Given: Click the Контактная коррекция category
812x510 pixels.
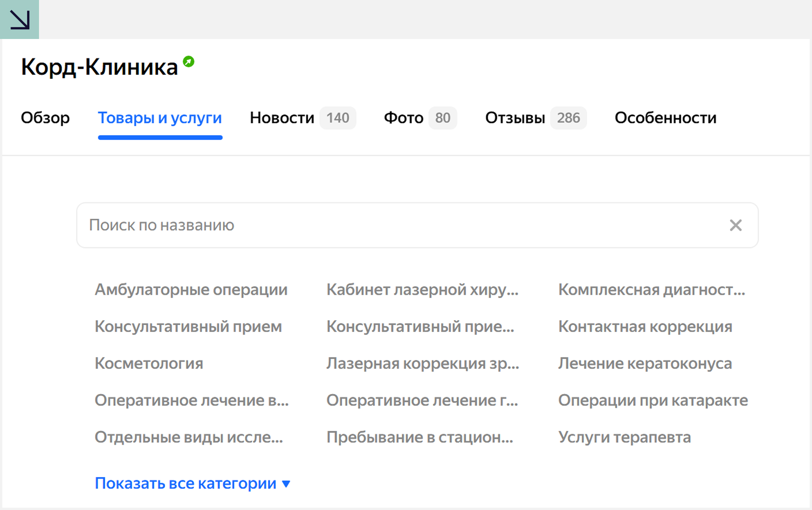Looking at the screenshot, I should (645, 327).
